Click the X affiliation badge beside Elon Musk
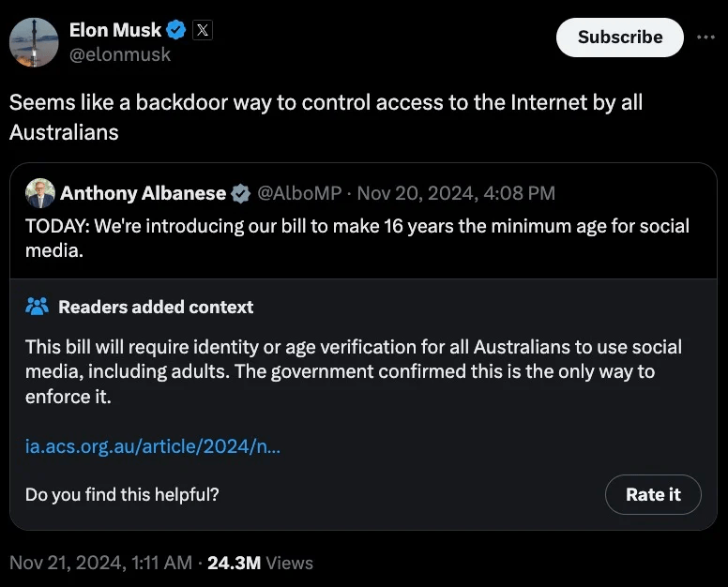 tap(202, 30)
